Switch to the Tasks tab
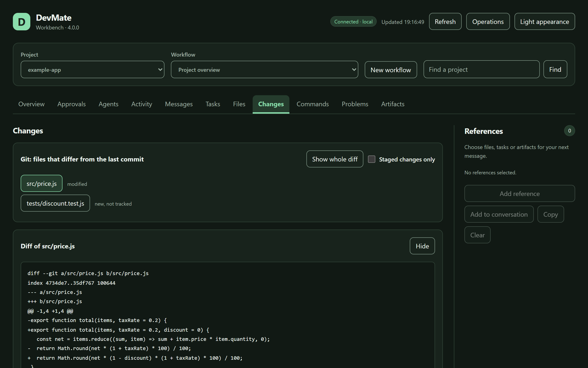 point(213,104)
